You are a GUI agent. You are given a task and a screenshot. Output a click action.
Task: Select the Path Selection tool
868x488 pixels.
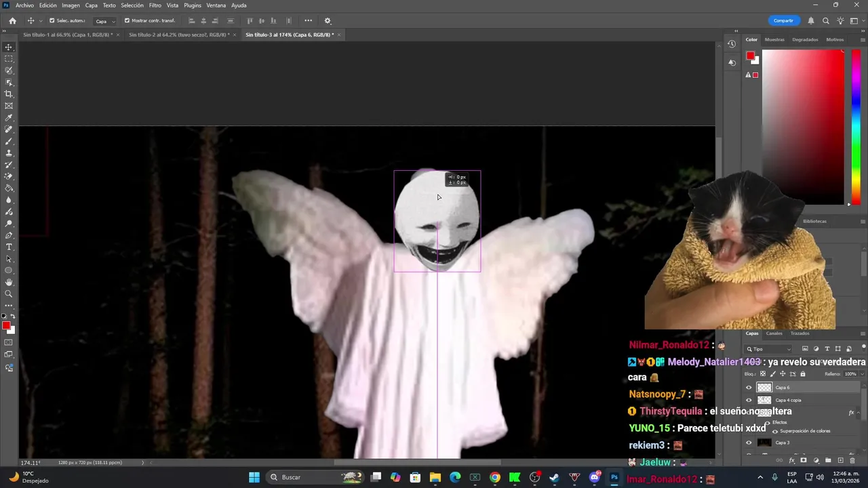[9, 259]
